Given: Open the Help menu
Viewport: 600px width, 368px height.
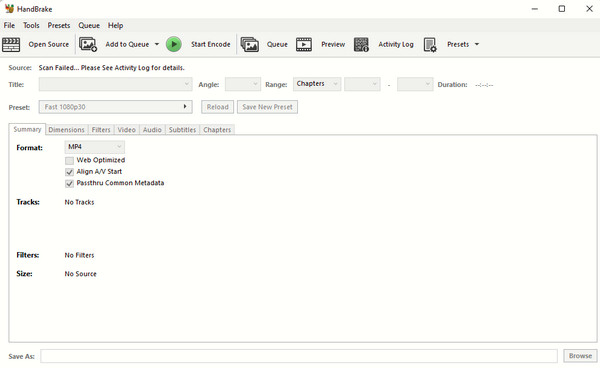Looking at the screenshot, I should [115, 25].
